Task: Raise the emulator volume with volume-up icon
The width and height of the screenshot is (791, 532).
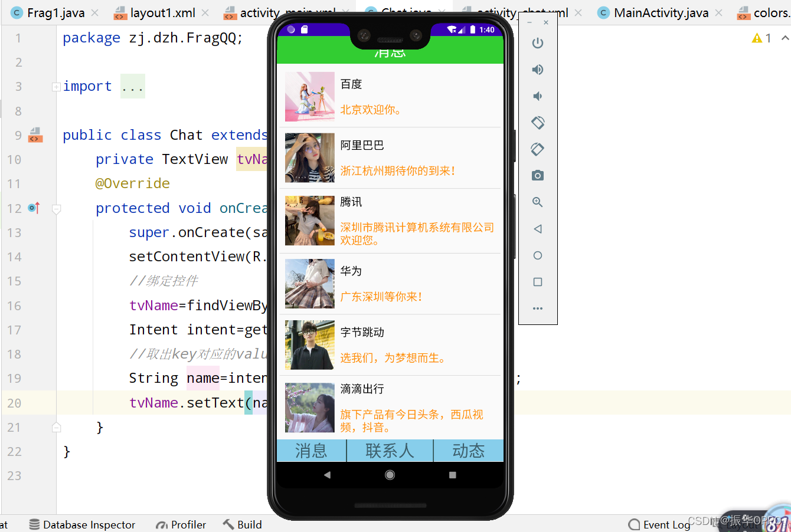Action: click(x=537, y=70)
